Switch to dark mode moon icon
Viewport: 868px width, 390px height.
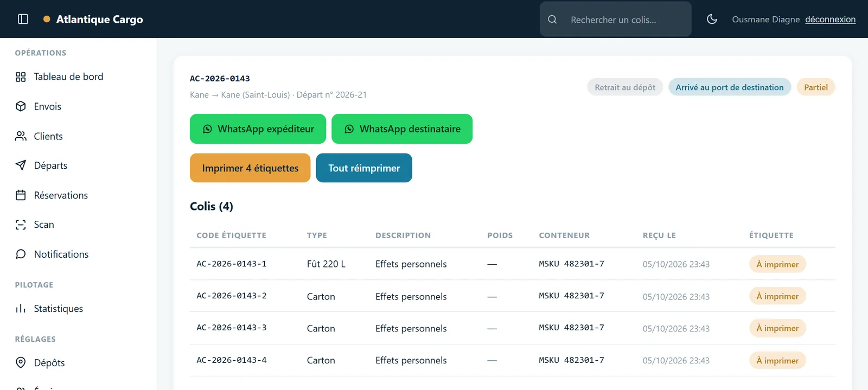click(712, 19)
